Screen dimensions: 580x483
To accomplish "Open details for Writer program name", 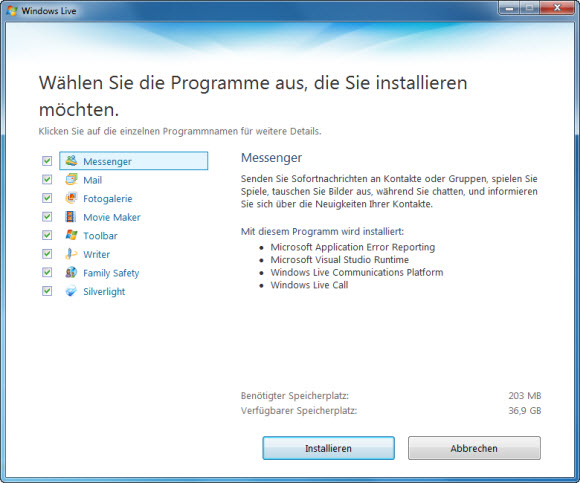I will [x=97, y=254].
